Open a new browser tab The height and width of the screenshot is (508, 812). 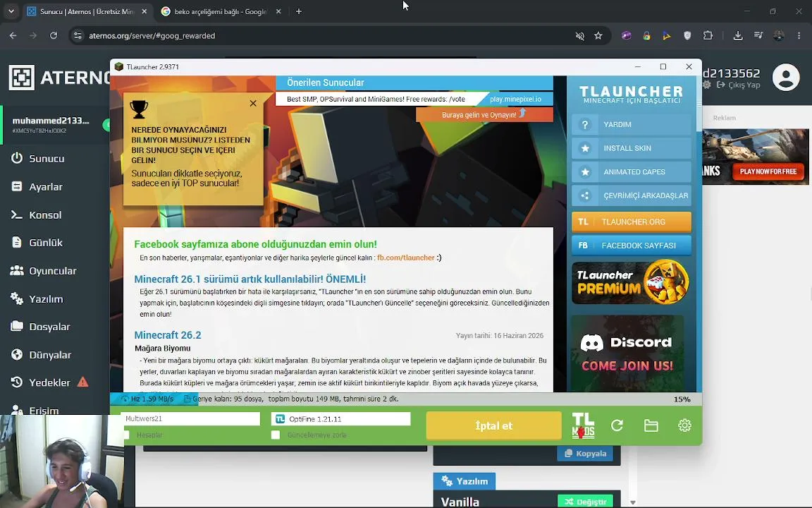pyautogui.click(x=299, y=11)
